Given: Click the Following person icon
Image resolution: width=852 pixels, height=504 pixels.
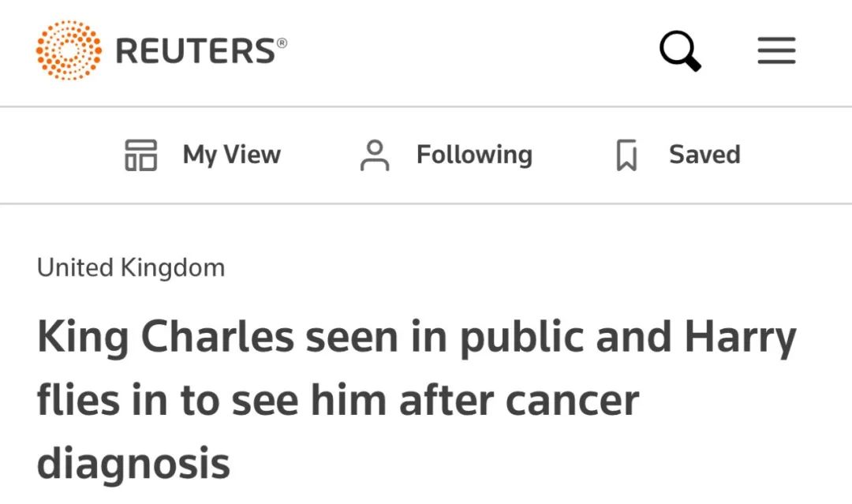Looking at the screenshot, I should click(x=375, y=155).
